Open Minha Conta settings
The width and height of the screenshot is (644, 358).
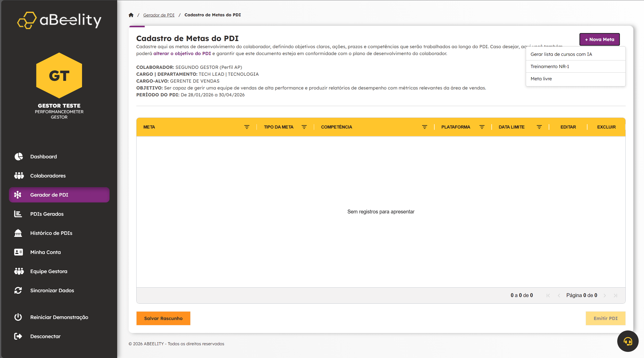click(x=45, y=252)
